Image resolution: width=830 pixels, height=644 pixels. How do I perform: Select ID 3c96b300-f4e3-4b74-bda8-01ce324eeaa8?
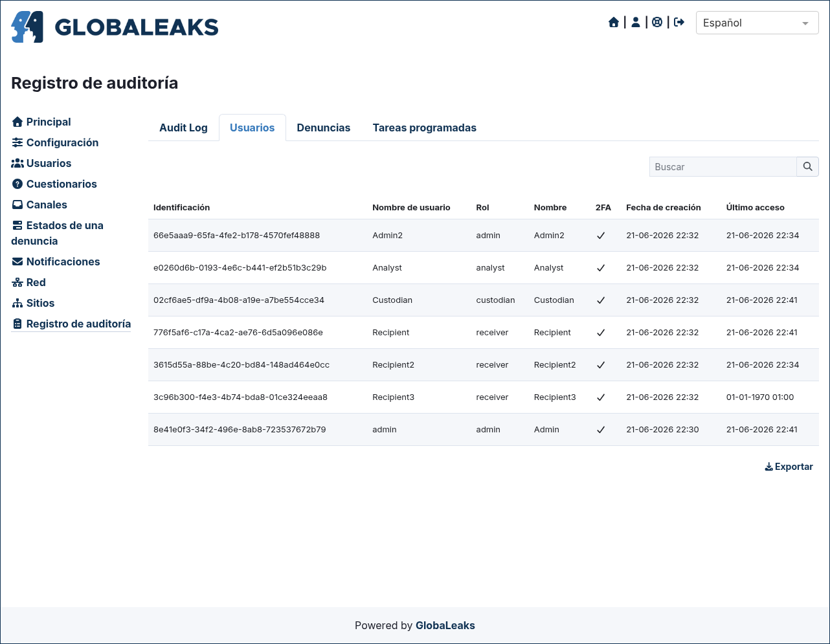click(x=240, y=397)
